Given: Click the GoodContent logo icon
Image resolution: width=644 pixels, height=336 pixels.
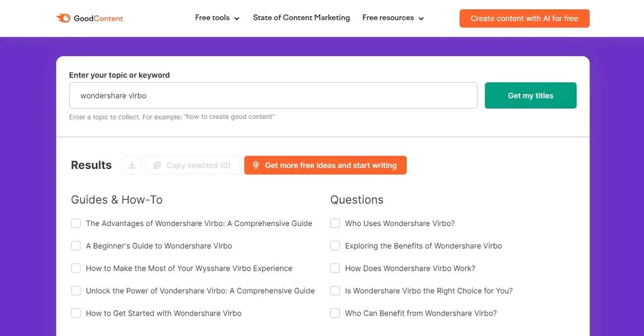Looking at the screenshot, I should click(63, 18).
